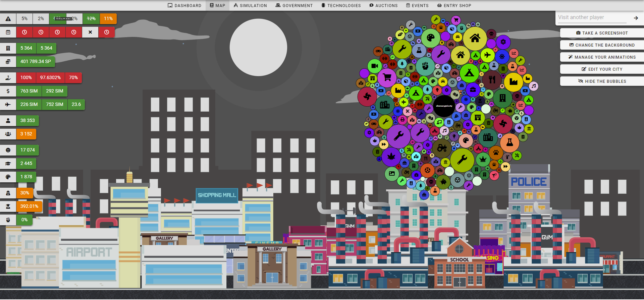Click the 401 789.34 SP balance
644x300 pixels.
click(x=36, y=62)
